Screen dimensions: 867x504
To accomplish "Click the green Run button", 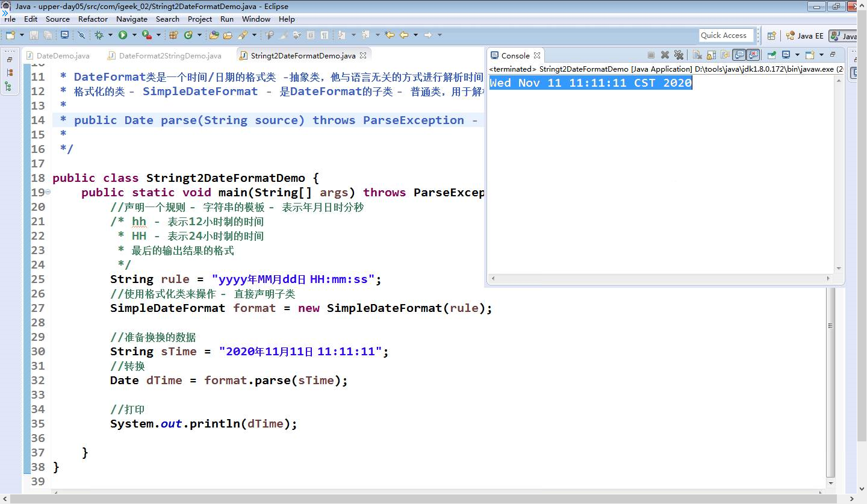I will (123, 35).
